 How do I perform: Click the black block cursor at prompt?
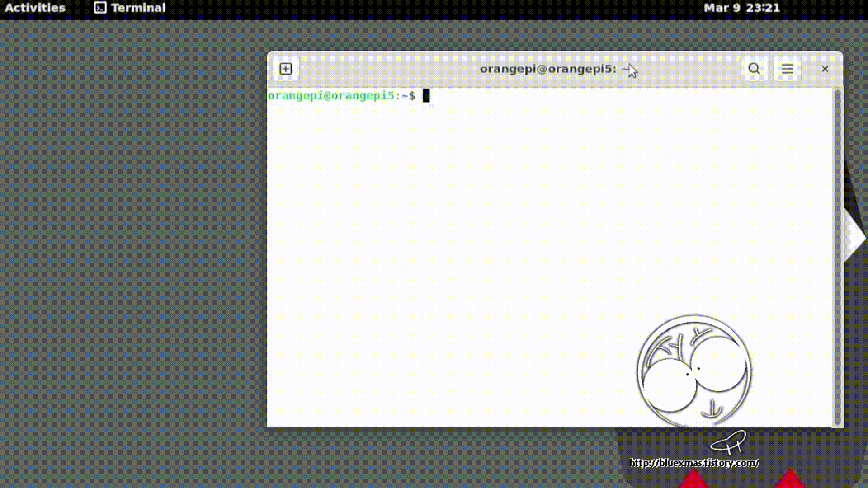pos(426,96)
